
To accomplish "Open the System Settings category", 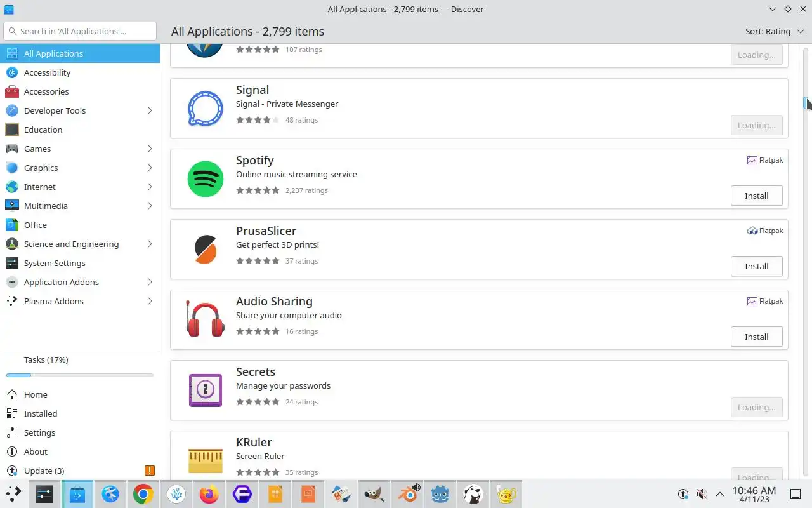I will [x=80, y=263].
